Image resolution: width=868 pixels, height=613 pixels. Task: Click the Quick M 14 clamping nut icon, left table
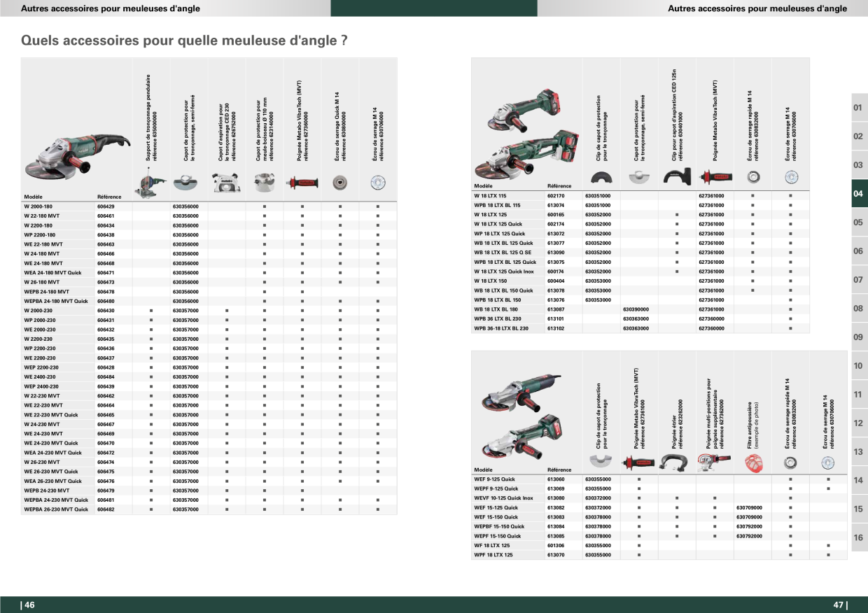(339, 183)
